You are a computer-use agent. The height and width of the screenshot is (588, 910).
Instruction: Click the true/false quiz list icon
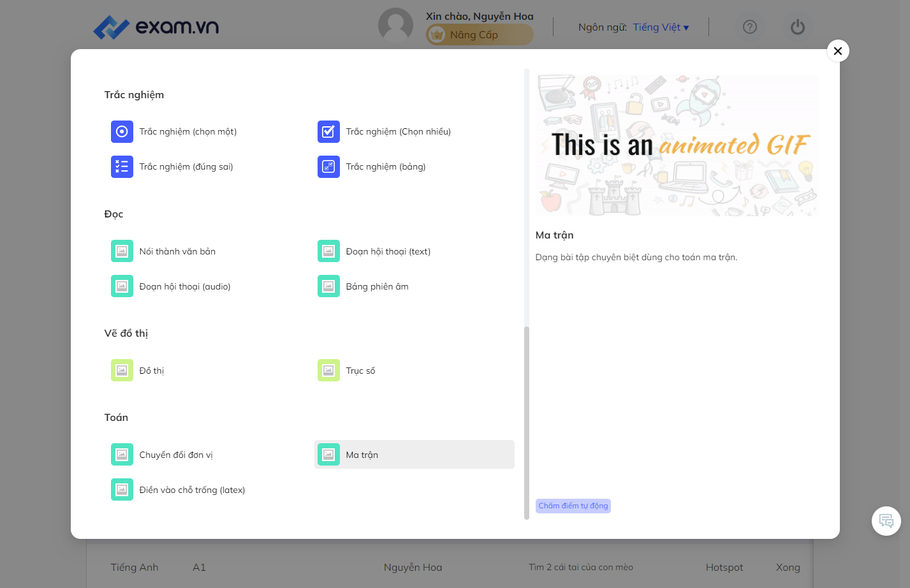pos(122,166)
